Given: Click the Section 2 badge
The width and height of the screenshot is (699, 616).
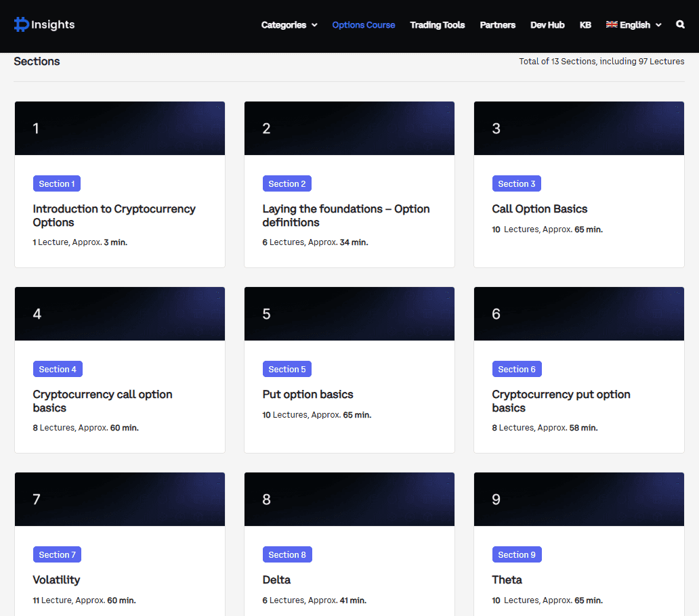Looking at the screenshot, I should 287,183.
